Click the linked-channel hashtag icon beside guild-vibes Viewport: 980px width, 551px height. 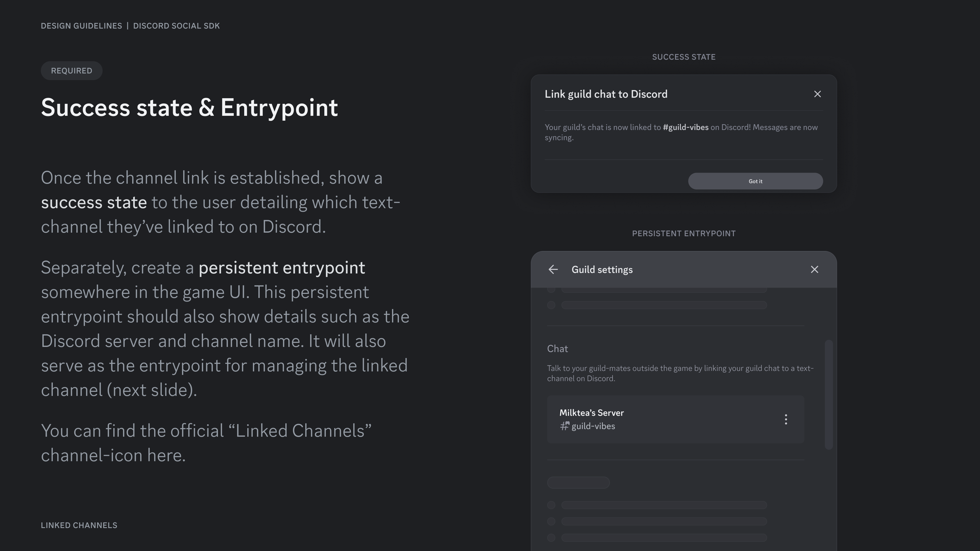pyautogui.click(x=564, y=426)
